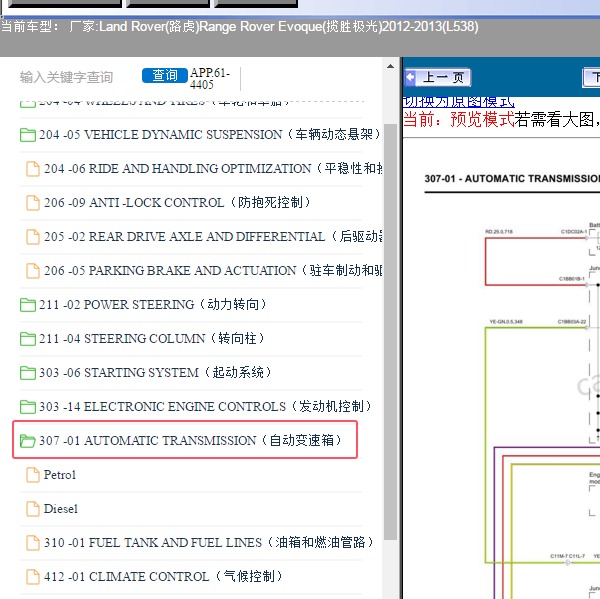Click folder icon of 211-02 Power Steering
This screenshot has width=600, height=599.
click(x=28, y=305)
